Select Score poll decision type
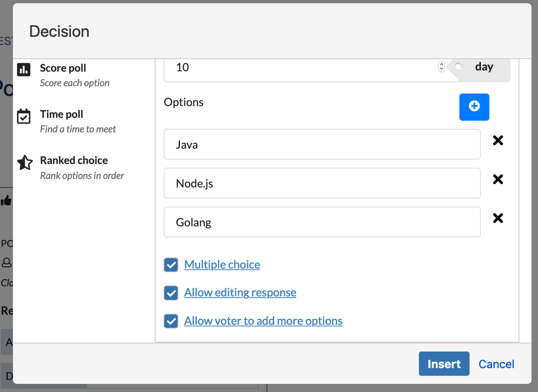The image size is (538, 392). [x=63, y=68]
